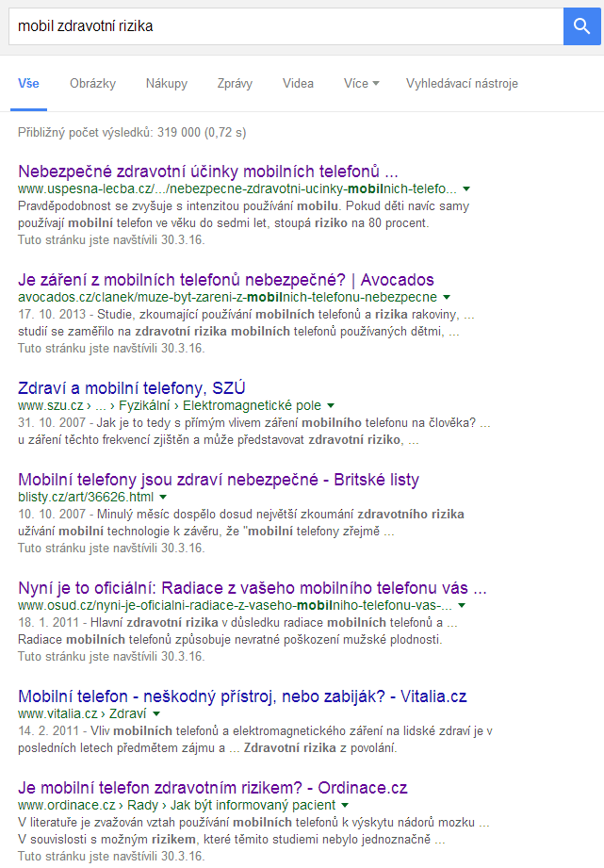Switch to the Obrázky tab
Viewport: 604px width, 868px height.
tap(92, 84)
